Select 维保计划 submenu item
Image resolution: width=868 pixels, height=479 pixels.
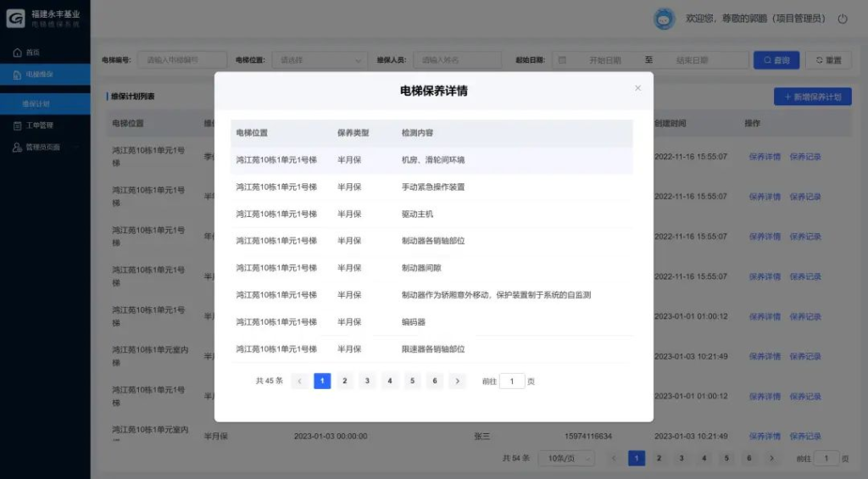point(36,103)
